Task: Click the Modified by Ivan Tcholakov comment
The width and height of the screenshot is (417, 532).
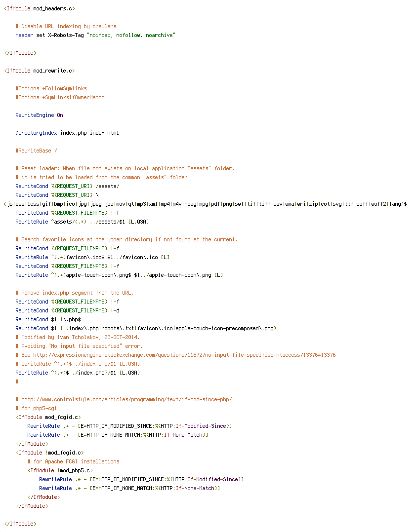Action: 78,337
